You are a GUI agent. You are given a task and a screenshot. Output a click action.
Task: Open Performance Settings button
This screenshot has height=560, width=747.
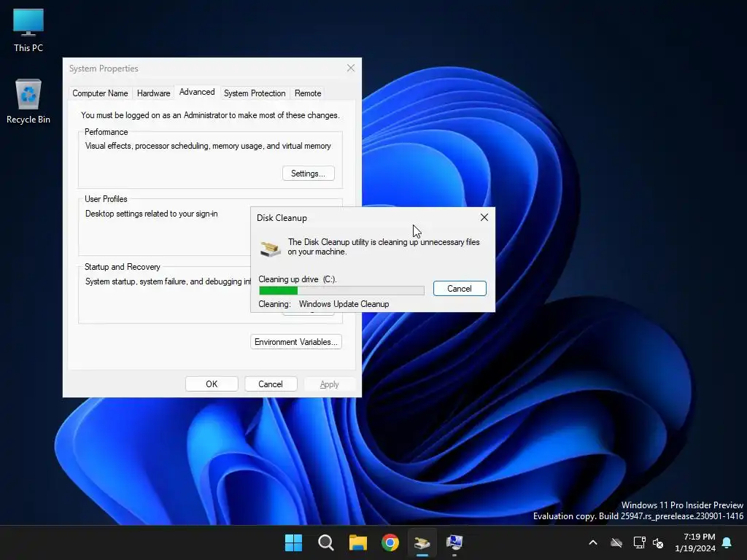pyautogui.click(x=309, y=174)
